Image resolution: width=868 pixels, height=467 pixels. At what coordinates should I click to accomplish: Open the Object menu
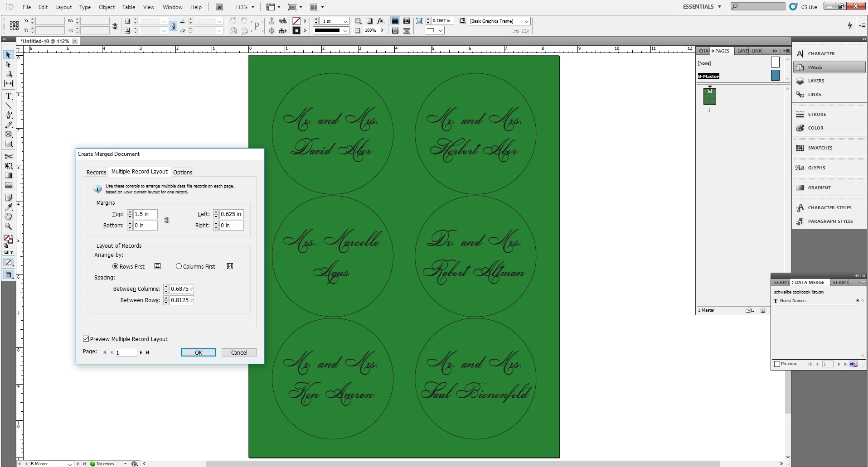tap(107, 7)
